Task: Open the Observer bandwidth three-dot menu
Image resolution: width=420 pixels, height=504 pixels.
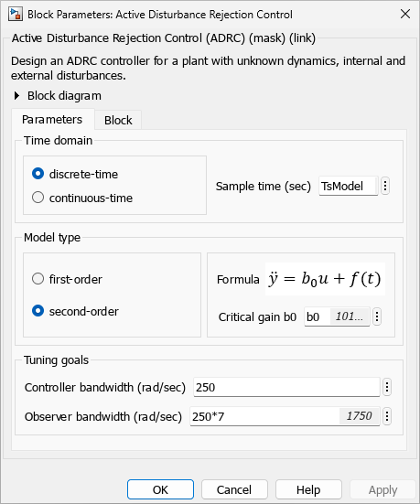Action: coord(387,416)
